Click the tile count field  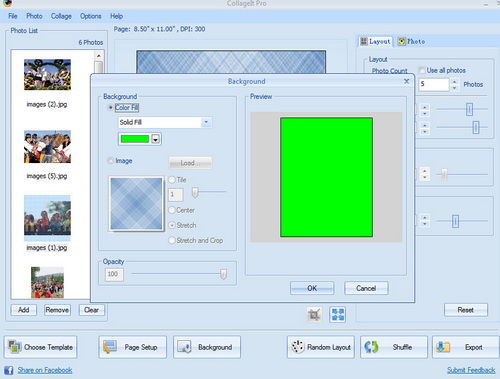click(x=175, y=195)
